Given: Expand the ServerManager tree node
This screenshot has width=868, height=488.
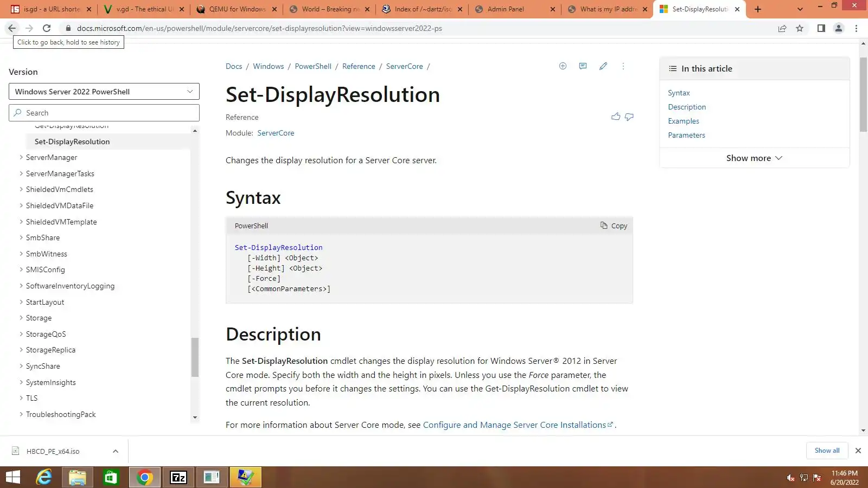Looking at the screenshot, I should point(21,157).
